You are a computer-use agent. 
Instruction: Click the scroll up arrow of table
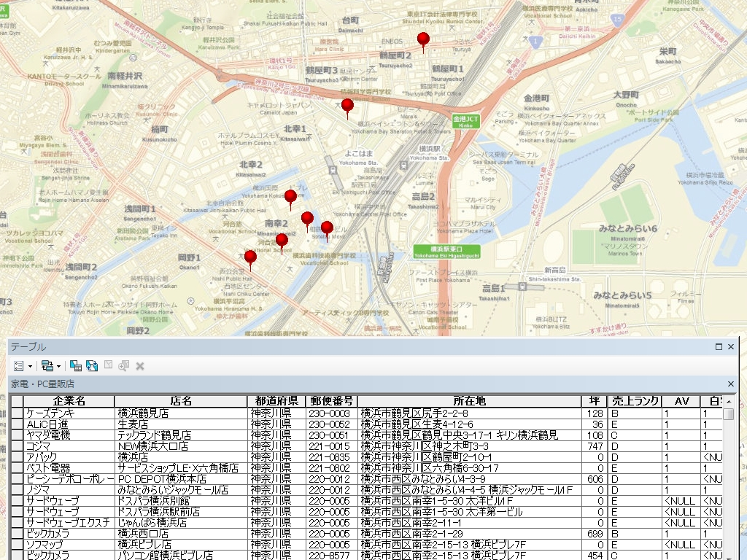[729, 402]
